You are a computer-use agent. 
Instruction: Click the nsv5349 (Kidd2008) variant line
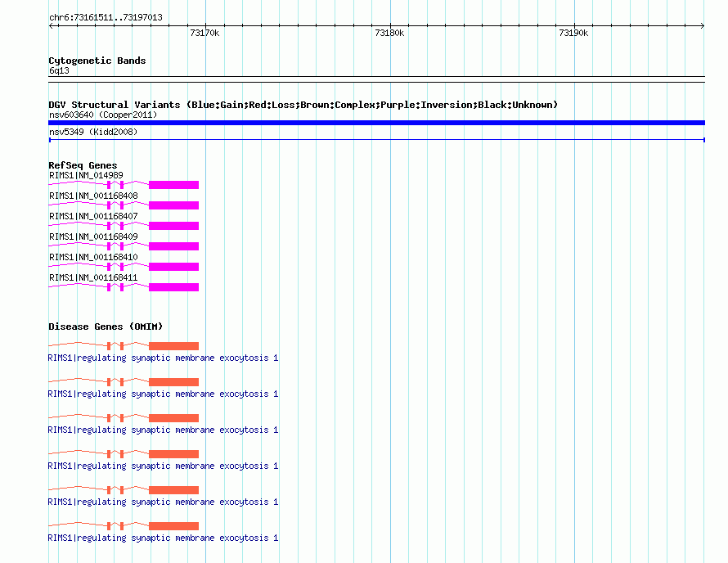pos(376,139)
